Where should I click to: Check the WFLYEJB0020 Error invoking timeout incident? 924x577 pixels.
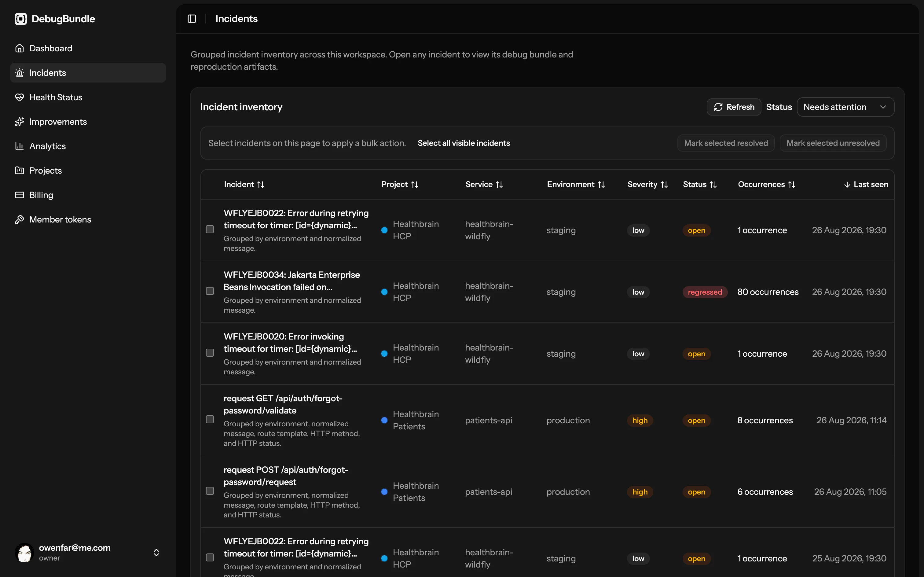click(x=210, y=353)
